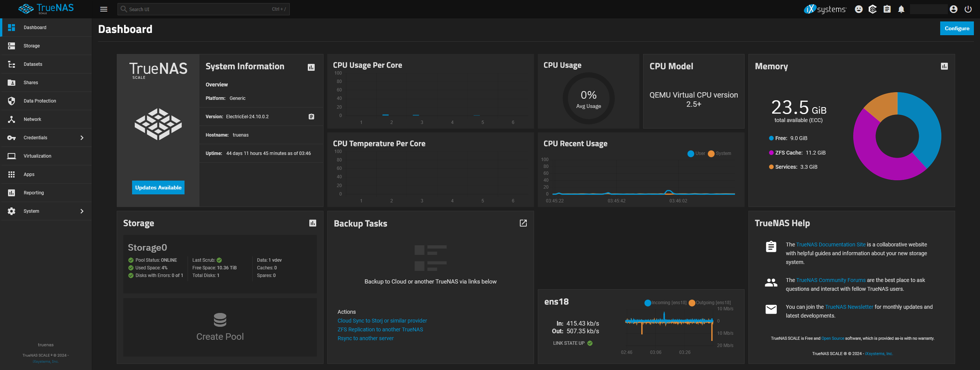Hide the System series in CPU Recent Usage
Viewport: 980px width, 370px height.
(x=720, y=153)
